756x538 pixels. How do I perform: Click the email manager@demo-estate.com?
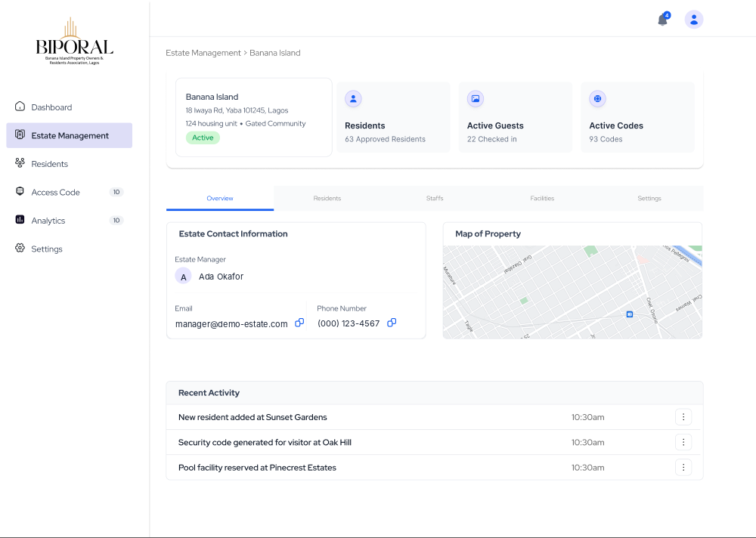[231, 324]
